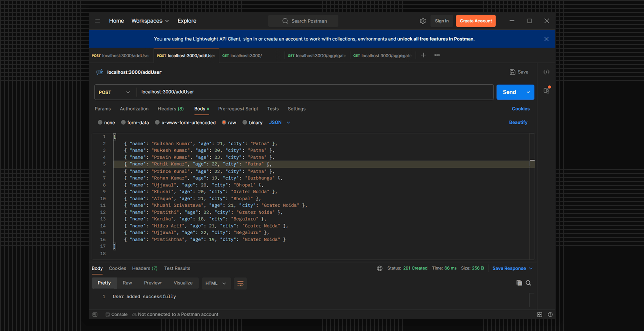644x331 pixels.
Task: Open the JSON body language dropdown
Action: click(279, 122)
